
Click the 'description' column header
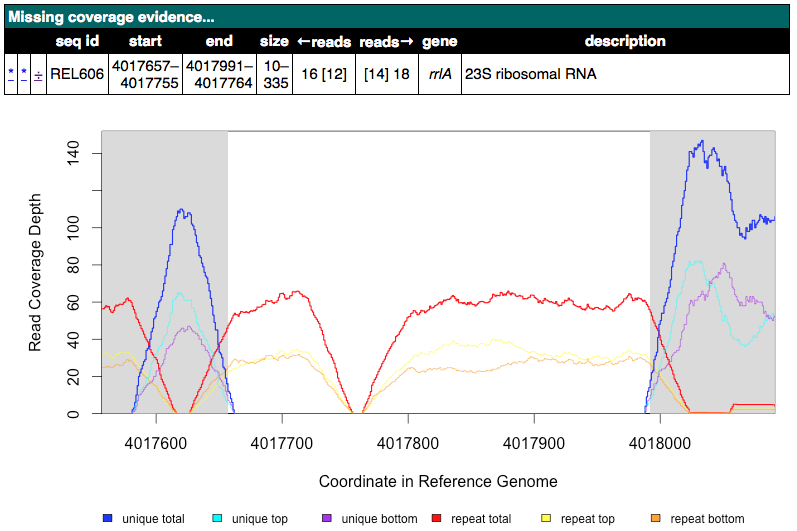(x=625, y=41)
